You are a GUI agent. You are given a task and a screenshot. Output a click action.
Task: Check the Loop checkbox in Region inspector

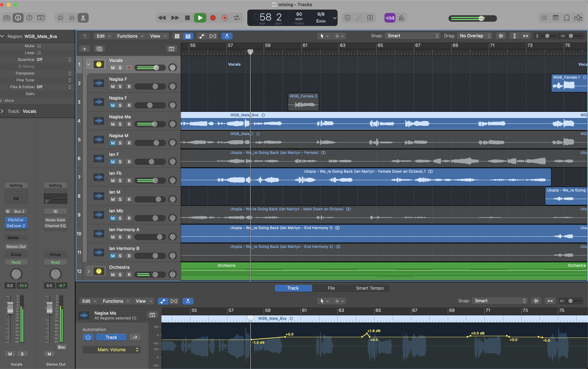coord(39,53)
